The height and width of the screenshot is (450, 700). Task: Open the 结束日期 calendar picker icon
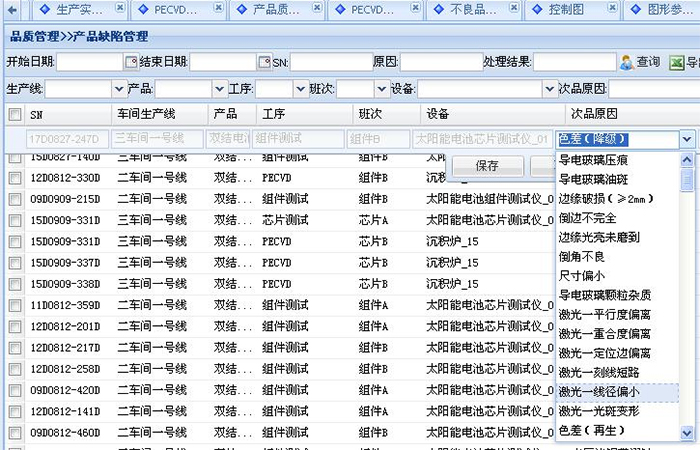click(264, 62)
